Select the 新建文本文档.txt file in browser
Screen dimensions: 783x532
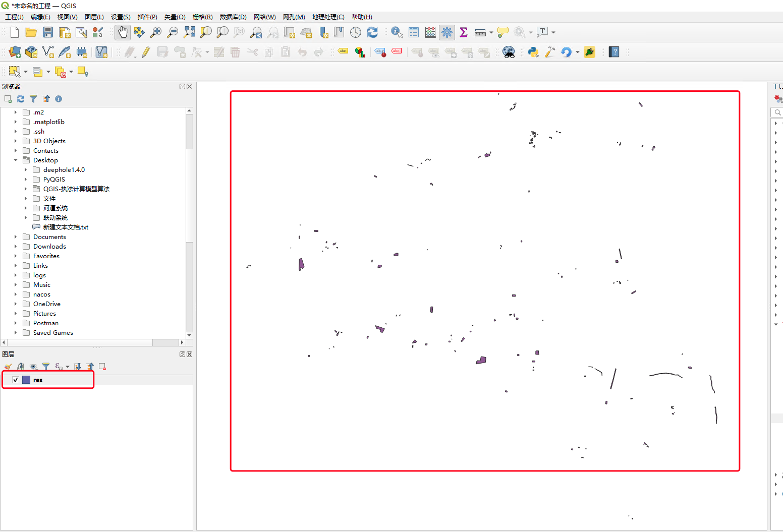click(66, 227)
